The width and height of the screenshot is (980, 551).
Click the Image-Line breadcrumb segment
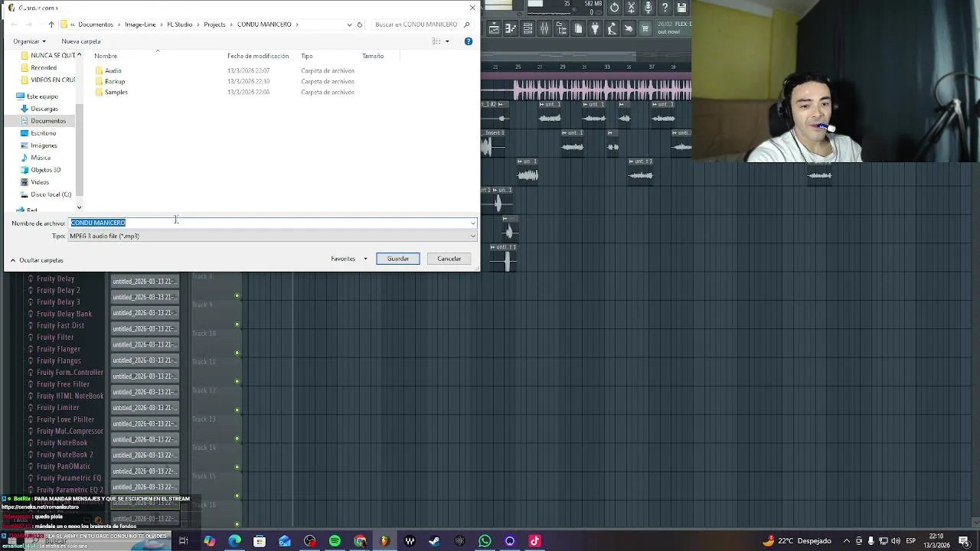click(140, 24)
